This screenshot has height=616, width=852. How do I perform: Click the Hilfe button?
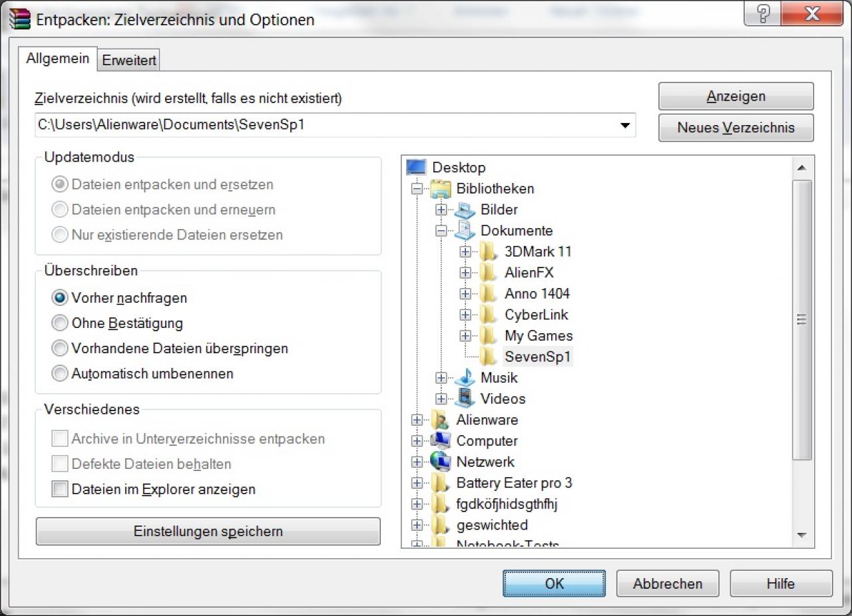[781, 583]
